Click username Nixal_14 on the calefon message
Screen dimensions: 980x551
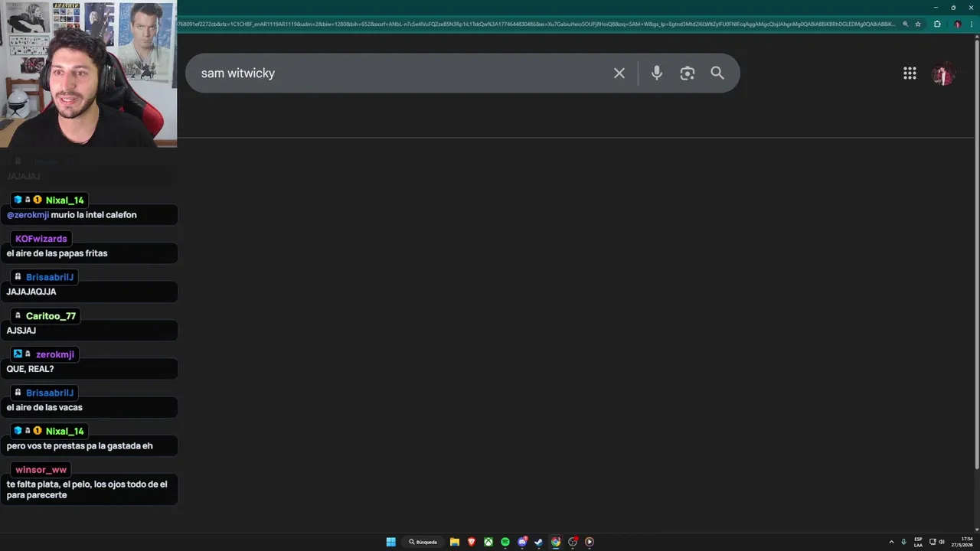(x=64, y=201)
